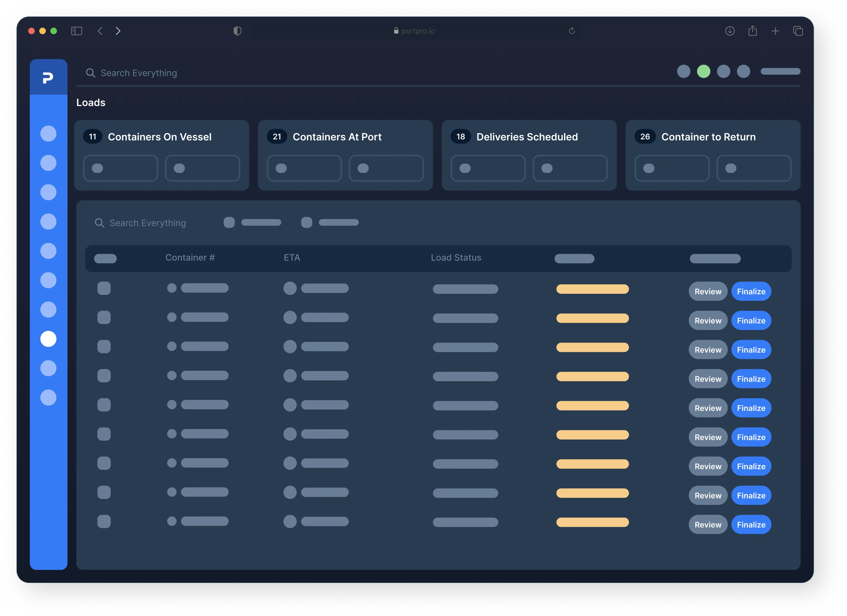Open the Deliveries Scheduled card
Image resolution: width=847 pixels, height=616 pixels.
pos(527,137)
